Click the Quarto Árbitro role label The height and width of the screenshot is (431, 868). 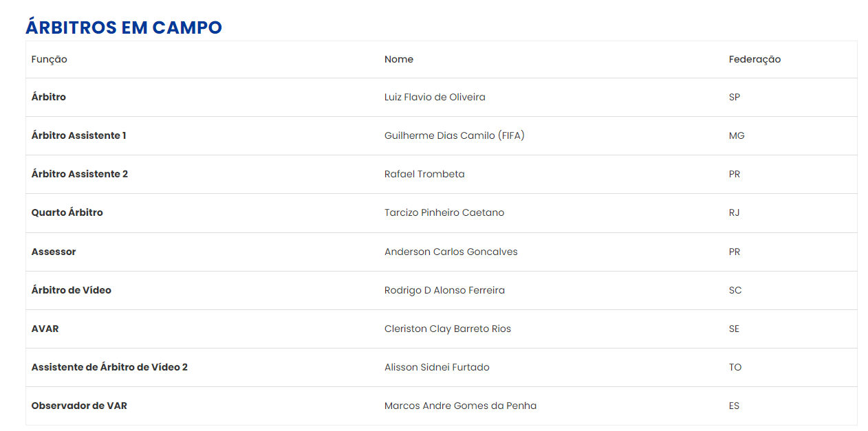[67, 212]
